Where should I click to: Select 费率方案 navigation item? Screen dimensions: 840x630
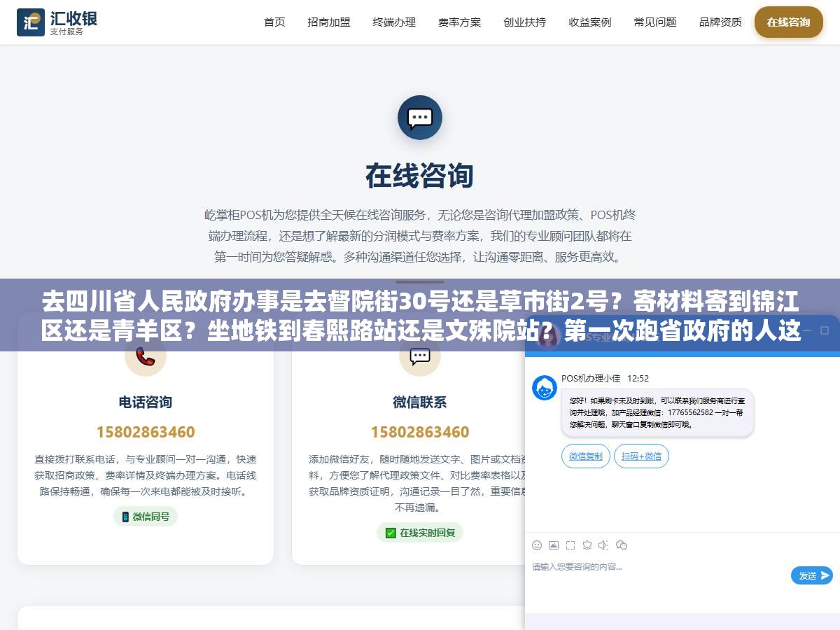tap(460, 22)
